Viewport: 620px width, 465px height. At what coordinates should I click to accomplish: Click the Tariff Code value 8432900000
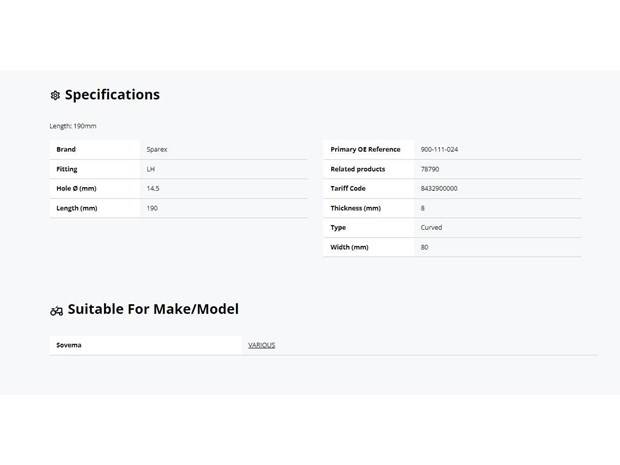pos(439,189)
